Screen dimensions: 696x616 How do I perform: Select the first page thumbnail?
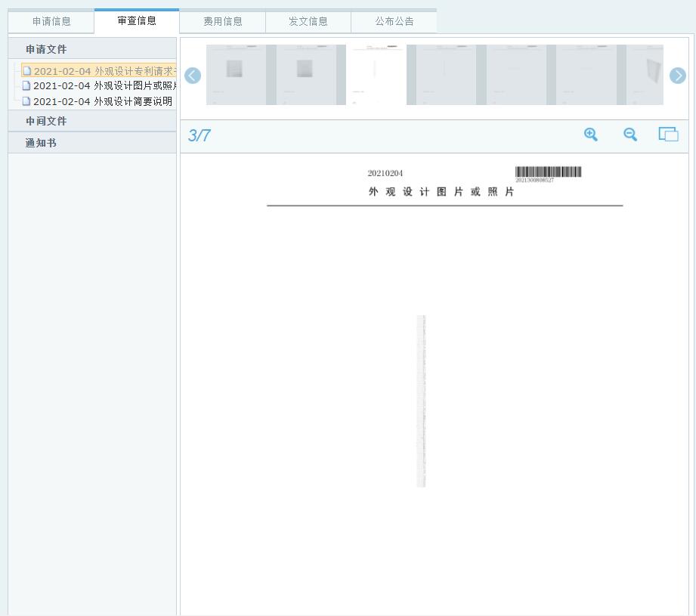click(236, 74)
